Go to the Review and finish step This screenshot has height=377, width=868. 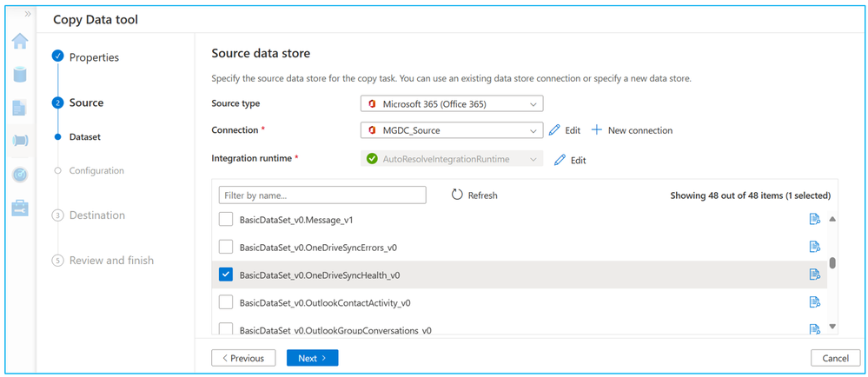[111, 261]
